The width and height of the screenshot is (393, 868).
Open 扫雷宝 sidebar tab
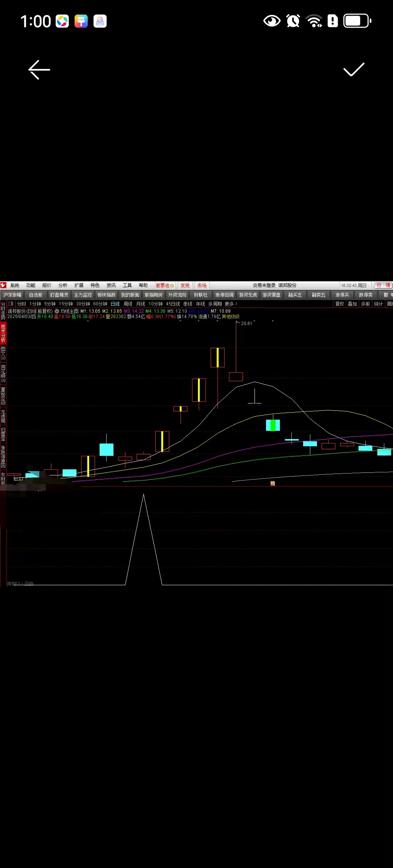point(3,435)
